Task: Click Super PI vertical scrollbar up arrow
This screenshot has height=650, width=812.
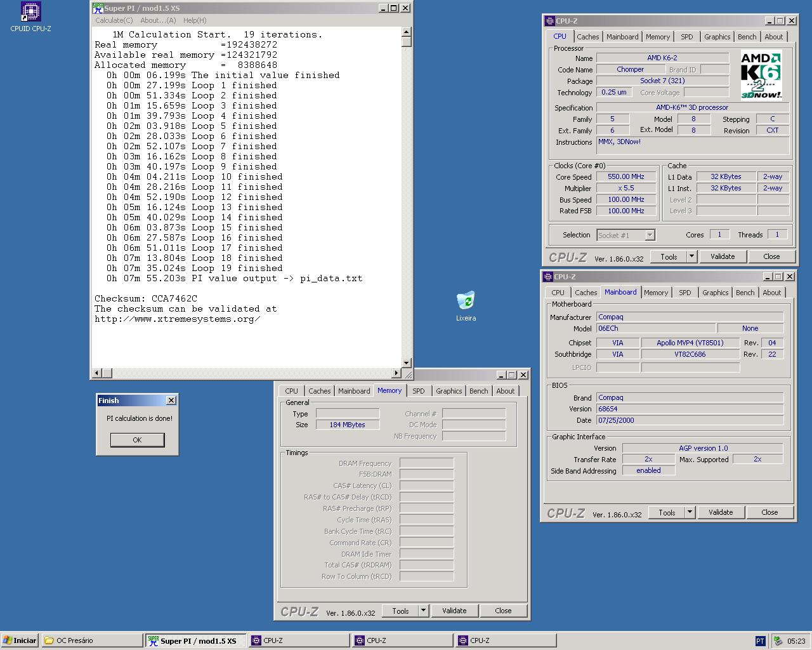Action: [407, 32]
